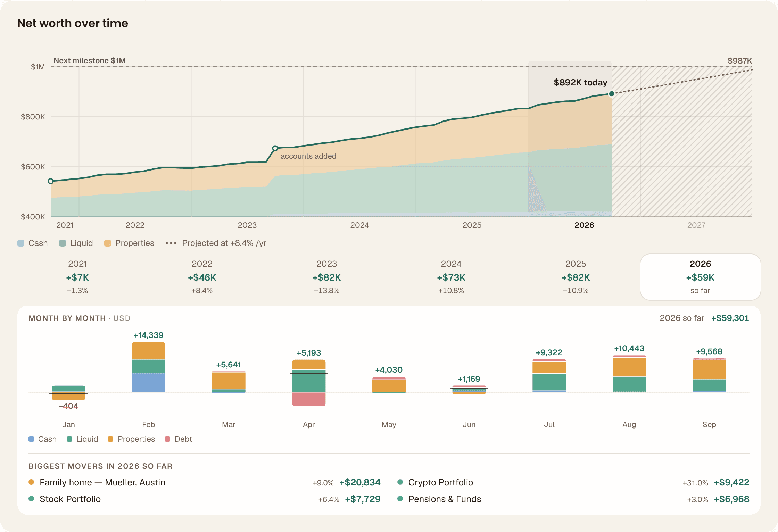The width and height of the screenshot is (778, 532).
Task: Click the Next milestone $1M label
Action: click(x=90, y=60)
